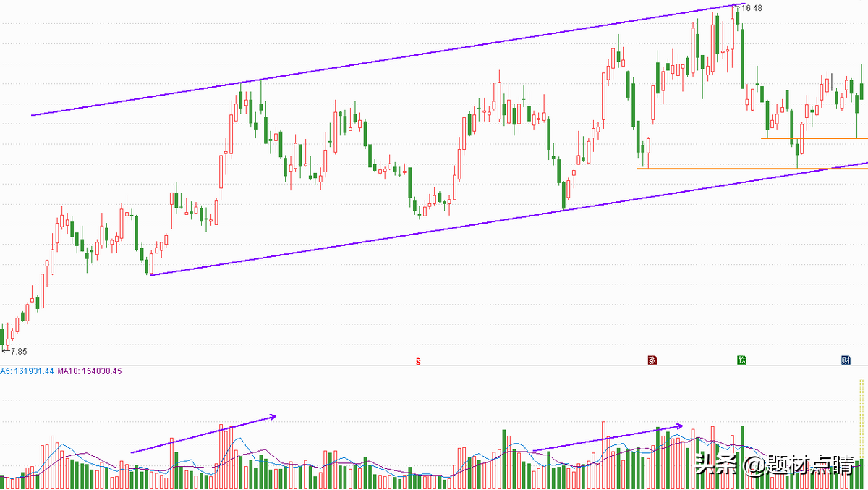The width and height of the screenshot is (868, 490).
Task: Click the green 跌 event icon
Action: coord(741,360)
